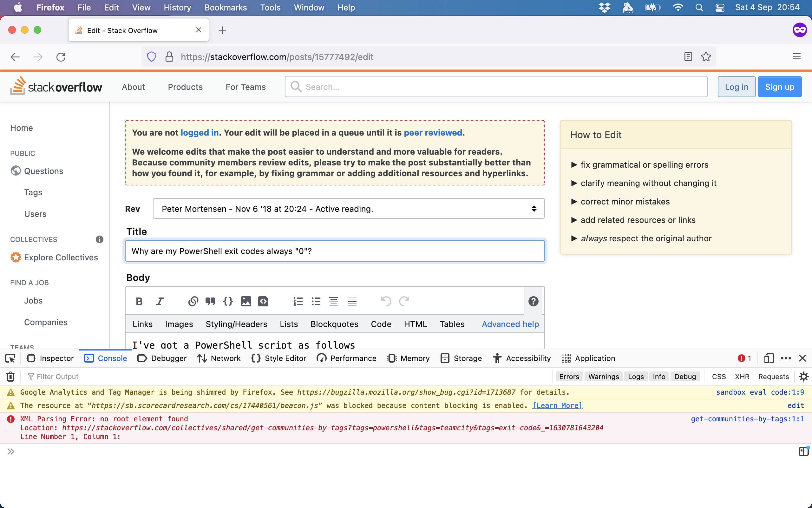Expand 'fix grammatical or spelling errors' tip
The height and width of the screenshot is (508, 812).
(x=639, y=165)
